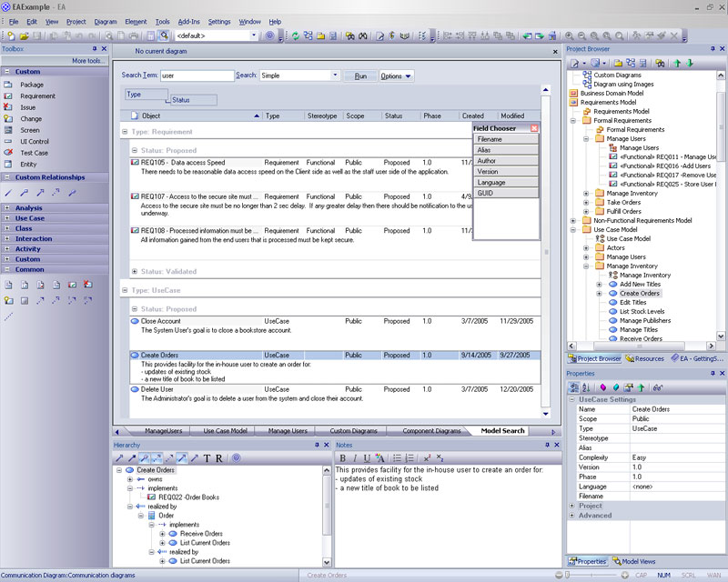Click the Run search button
The height and width of the screenshot is (582, 728).
(x=360, y=76)
